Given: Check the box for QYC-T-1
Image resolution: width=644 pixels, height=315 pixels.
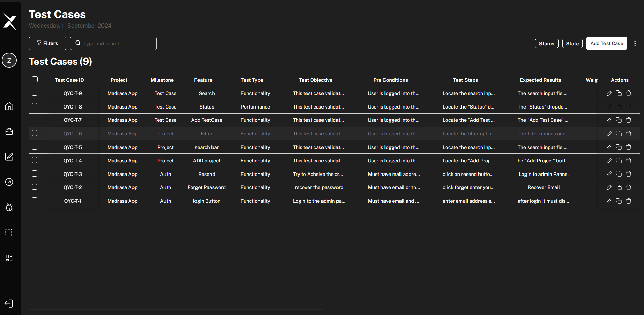Looking at the screenshot, I should click(35, 200).
